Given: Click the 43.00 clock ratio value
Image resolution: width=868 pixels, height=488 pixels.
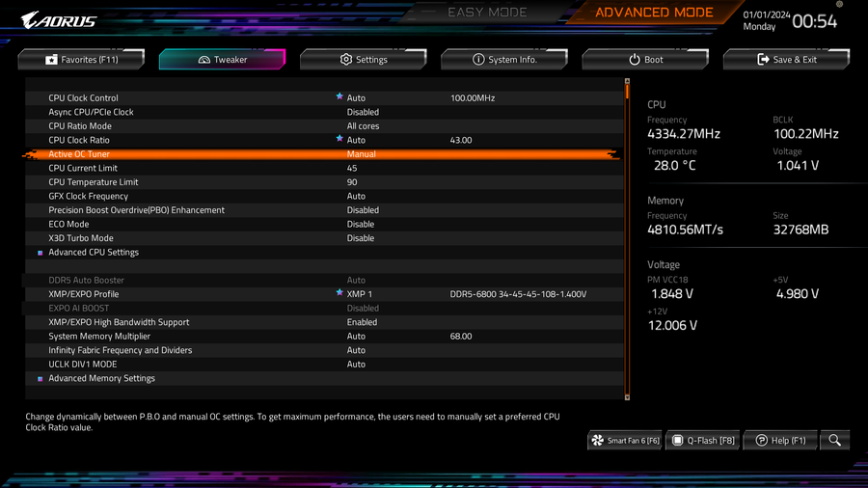Looking at the screenshot, I should (461, 140).
